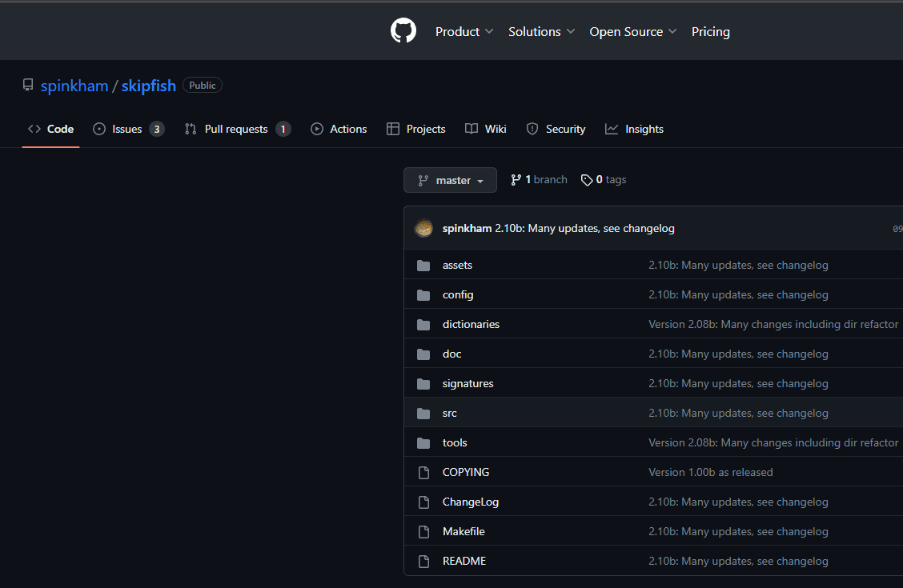This screenshot has width=903, height=588.
Task: Click the repository icon before spinkham
Action: click(28, 86)
